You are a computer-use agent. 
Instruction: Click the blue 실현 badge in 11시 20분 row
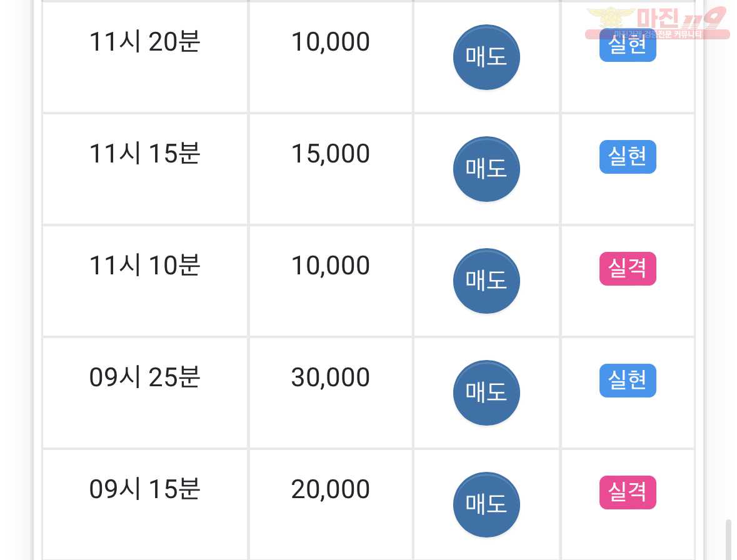pyautogui.click(x=628, y=45)
